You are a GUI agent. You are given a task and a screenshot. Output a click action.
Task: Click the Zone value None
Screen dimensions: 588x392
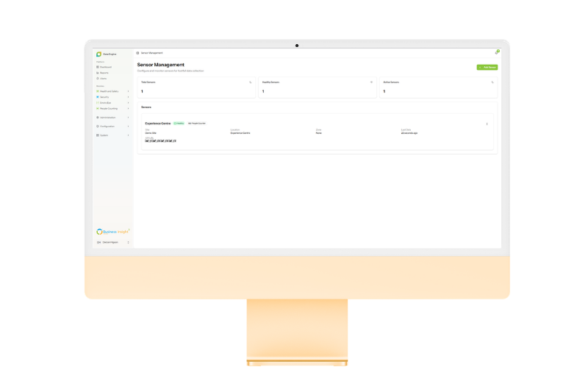[x=319, y=133]
